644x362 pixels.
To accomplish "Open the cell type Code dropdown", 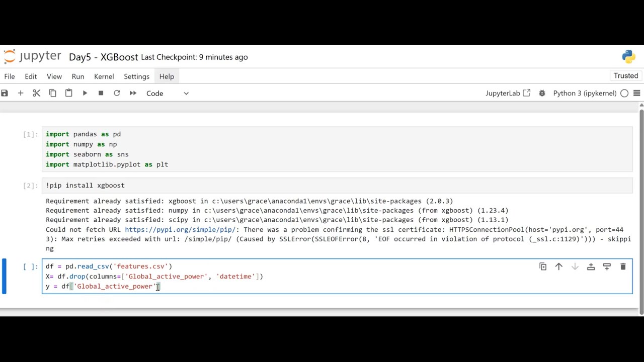I will tap(167, 93).
